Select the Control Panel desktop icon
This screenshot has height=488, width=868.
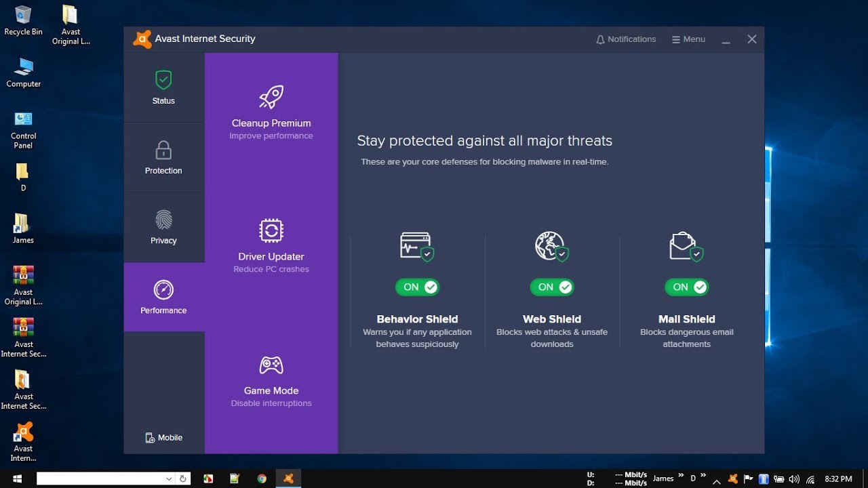(24, 129)
